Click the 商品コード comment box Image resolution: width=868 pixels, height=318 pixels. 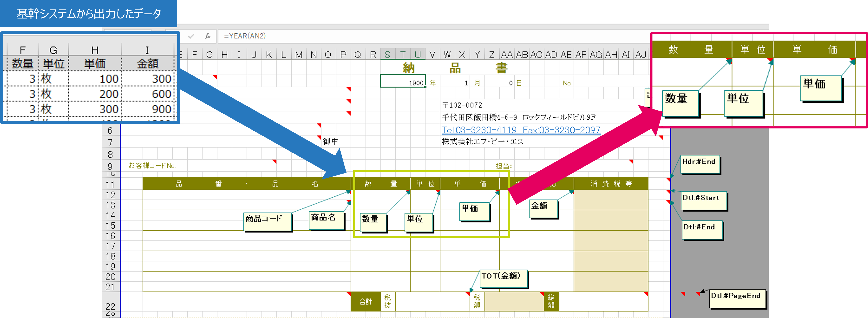[x=267, y=222]
